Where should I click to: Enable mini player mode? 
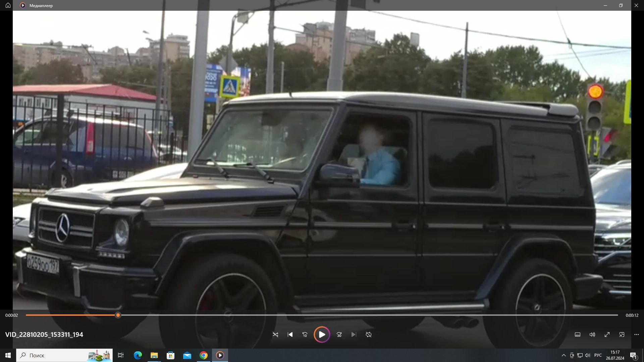click(622, 335)
